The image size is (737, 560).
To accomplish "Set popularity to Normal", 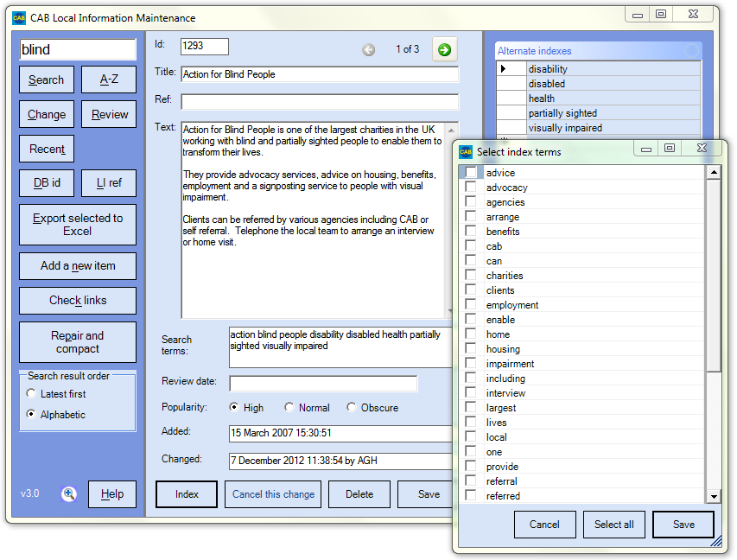I will point(289,407).
